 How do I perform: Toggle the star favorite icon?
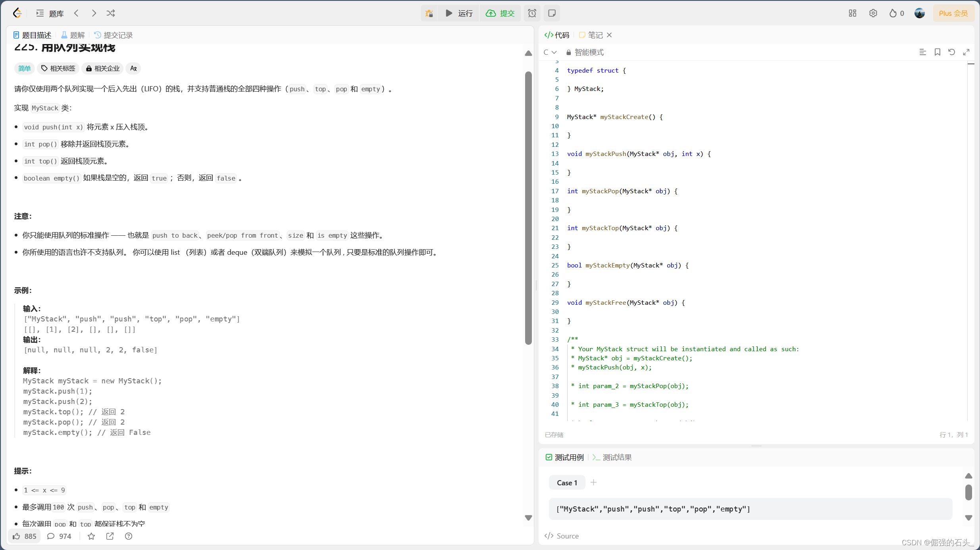pos(91,536)
